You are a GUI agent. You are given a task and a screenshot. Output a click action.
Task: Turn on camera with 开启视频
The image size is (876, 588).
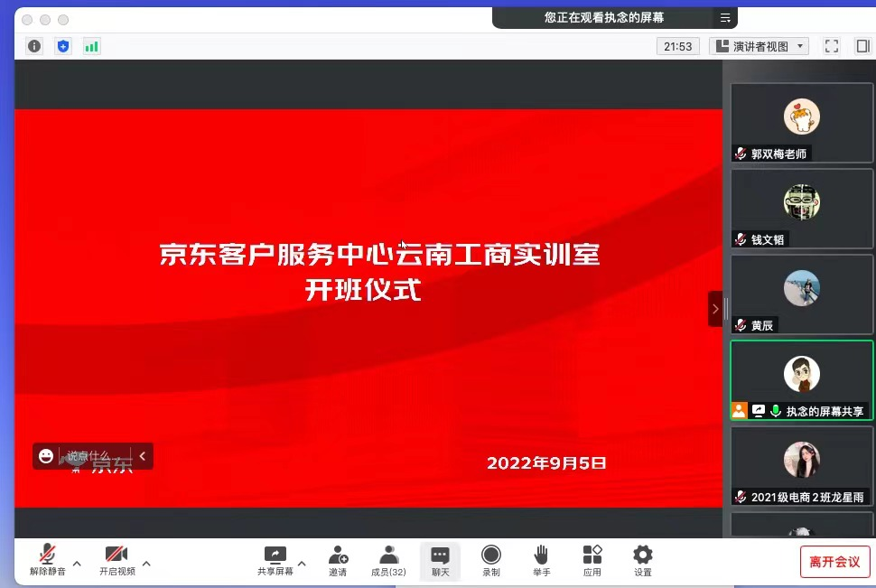click(116, 560)
